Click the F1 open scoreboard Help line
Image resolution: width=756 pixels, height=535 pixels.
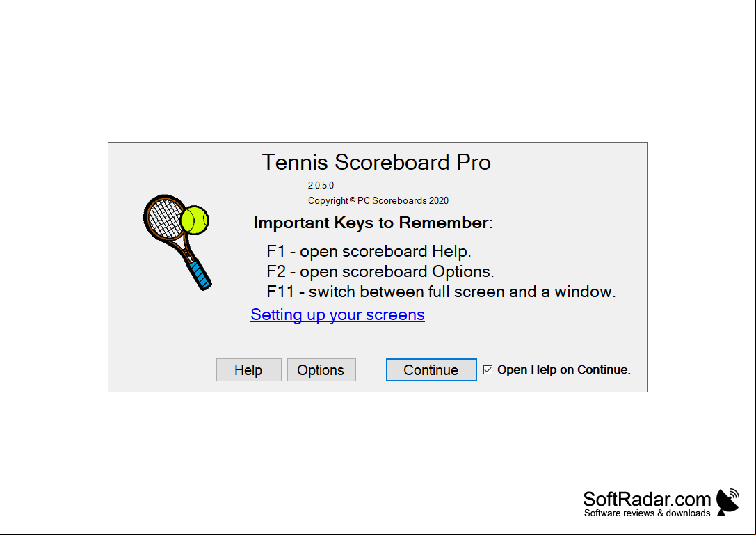coord(369,251)
